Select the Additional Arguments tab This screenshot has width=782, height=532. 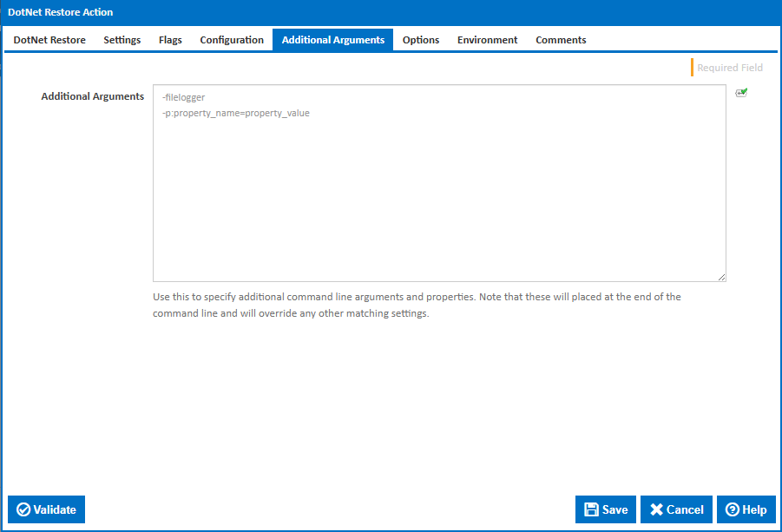[x=332, y=39]
